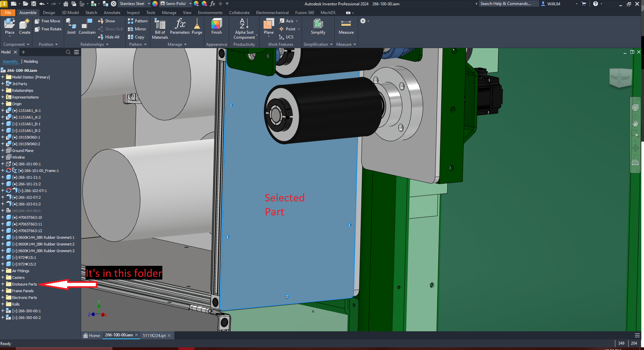The width and height of the screenshot is (644, 350).
Task: Run the Purge tool
Action: coord(197,27)
